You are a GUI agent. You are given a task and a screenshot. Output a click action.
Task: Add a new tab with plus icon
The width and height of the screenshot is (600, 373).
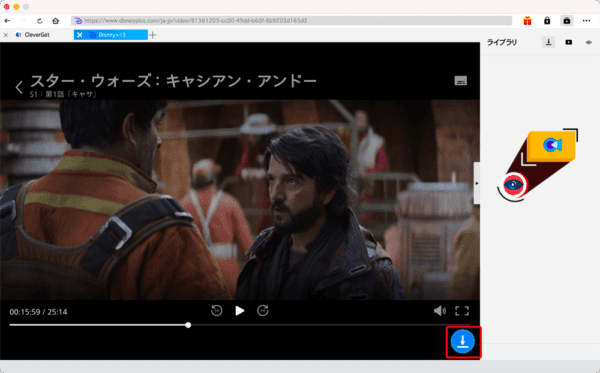point(153,35)
